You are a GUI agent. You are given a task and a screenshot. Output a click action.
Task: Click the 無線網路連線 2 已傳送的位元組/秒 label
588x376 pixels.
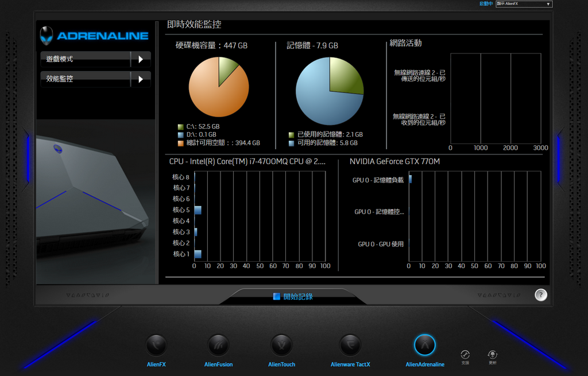420,76
